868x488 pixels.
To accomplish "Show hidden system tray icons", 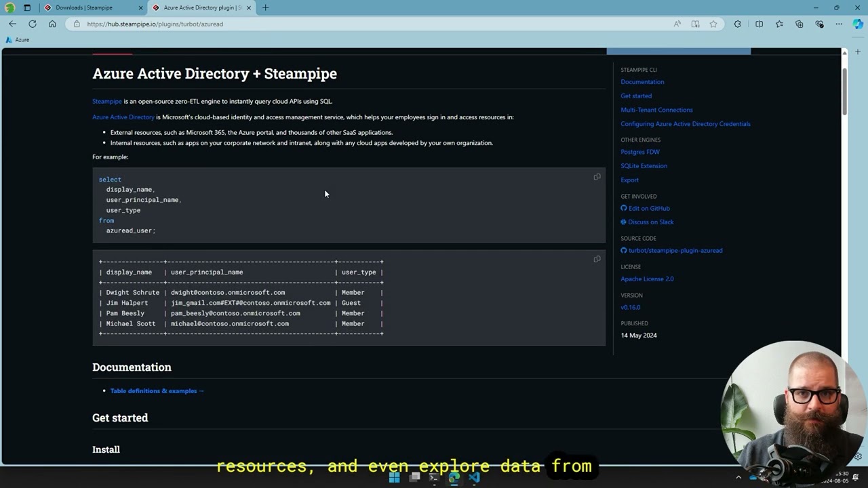I will (x=738, y=477).
